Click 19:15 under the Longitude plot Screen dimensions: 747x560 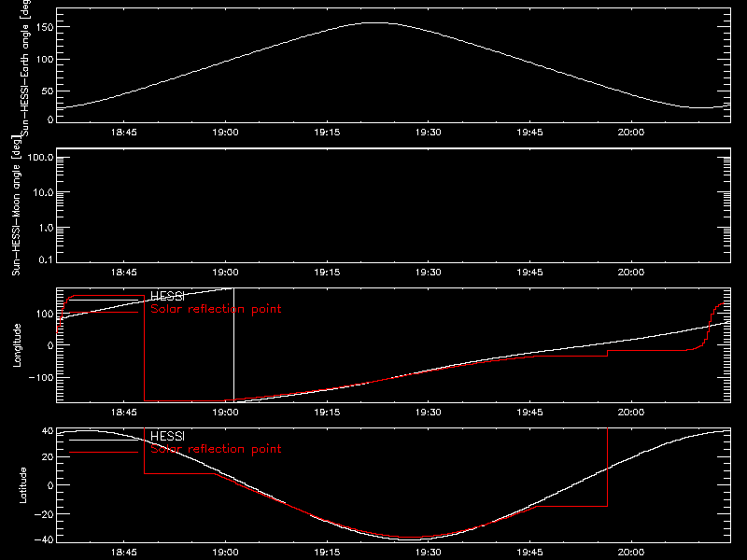327,413
